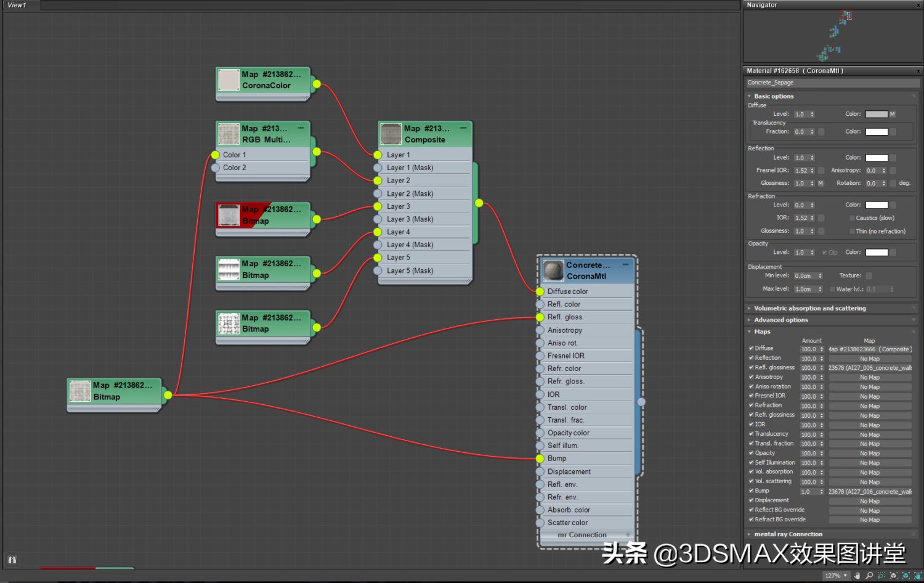Click the Refraction Level value field
This screenshot has width=924, height=583.
[x=801, y=205]
